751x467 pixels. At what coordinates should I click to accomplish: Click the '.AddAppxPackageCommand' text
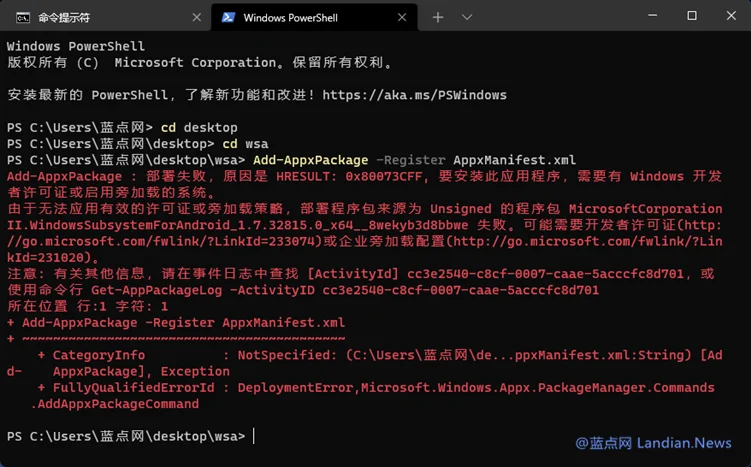point(114,404)
